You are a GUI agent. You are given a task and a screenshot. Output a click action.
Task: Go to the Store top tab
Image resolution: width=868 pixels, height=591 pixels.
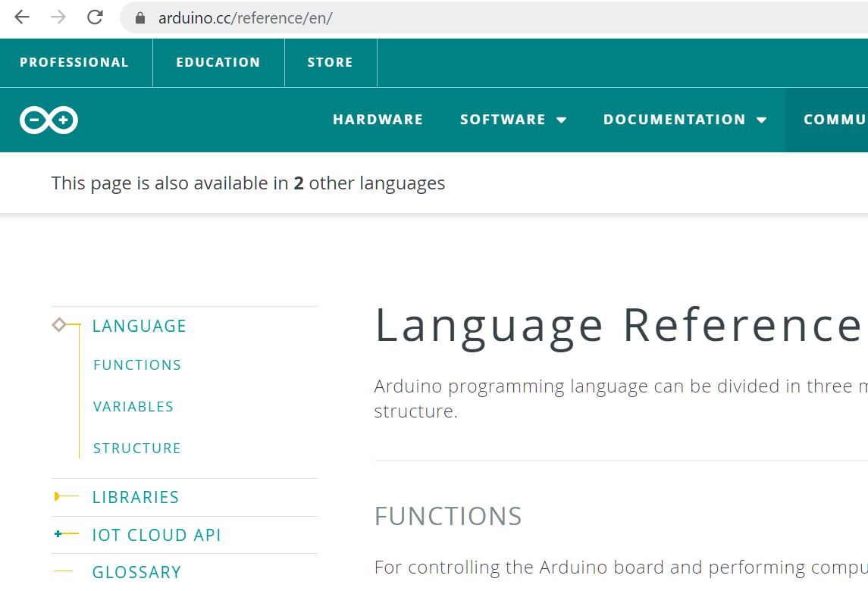click(330, 62)
